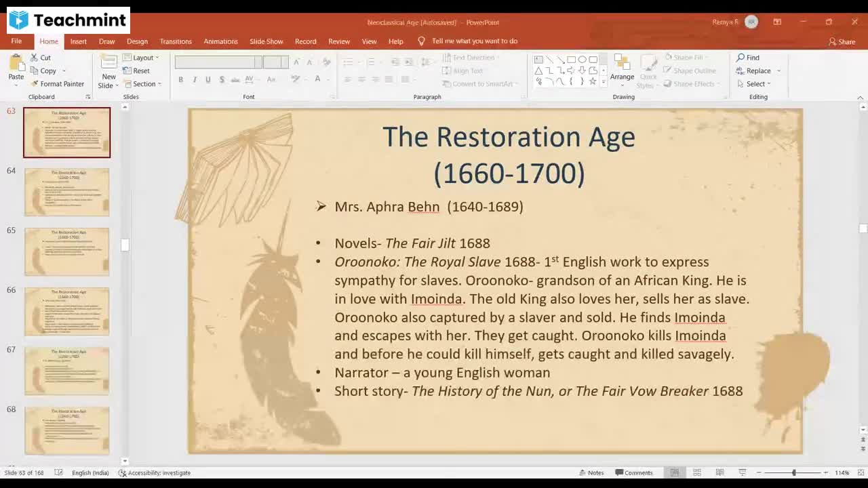Click the spell check status icon

click(58, 472)
